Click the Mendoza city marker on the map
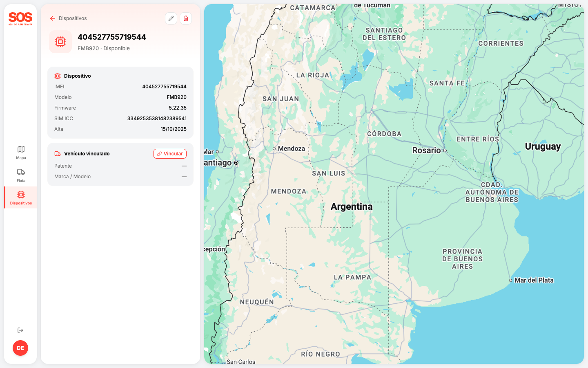588x368 pixels. pyautogui.click(x=274, y=148)
